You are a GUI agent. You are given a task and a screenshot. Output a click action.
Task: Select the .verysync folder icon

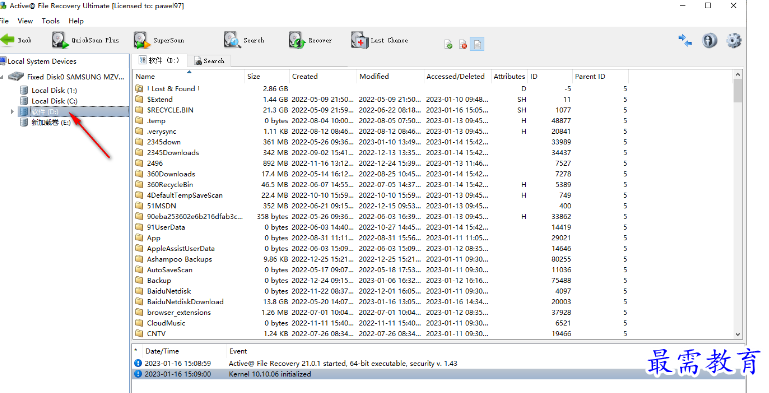[139, 131]
